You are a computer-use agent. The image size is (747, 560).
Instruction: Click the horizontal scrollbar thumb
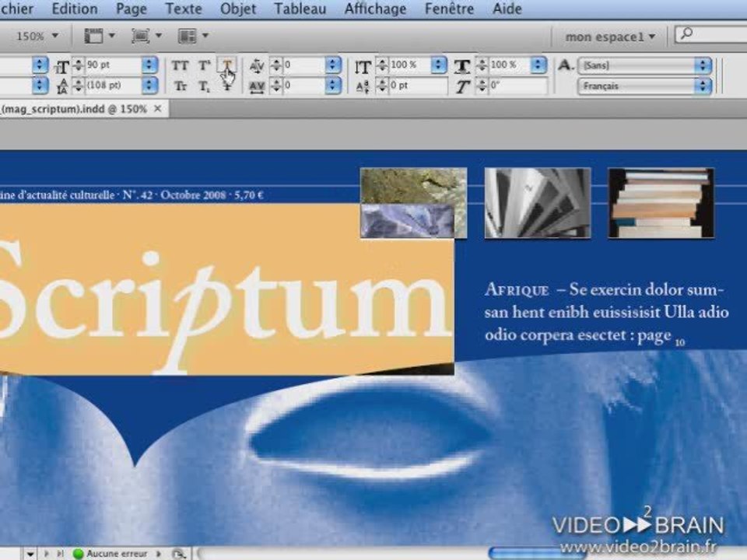538,553
